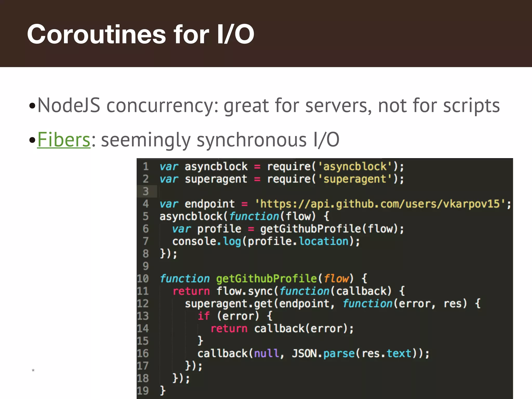Click the null keyword on line 16

(266, 354)
